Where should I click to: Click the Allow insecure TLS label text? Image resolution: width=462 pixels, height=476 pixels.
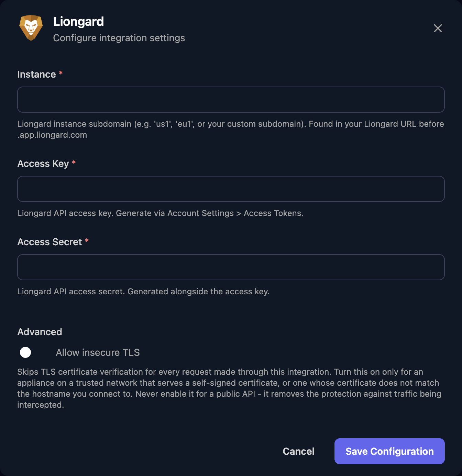[98, 352]
